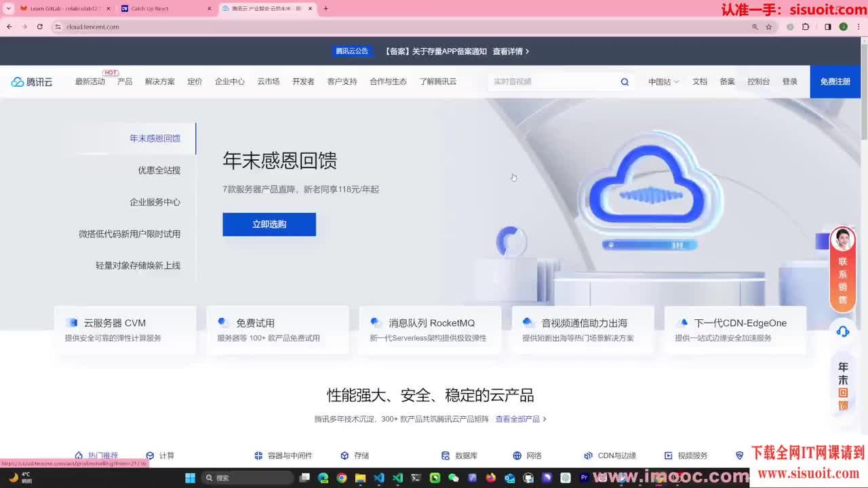Toggle the browser side panel icon

tap(827, 26)
